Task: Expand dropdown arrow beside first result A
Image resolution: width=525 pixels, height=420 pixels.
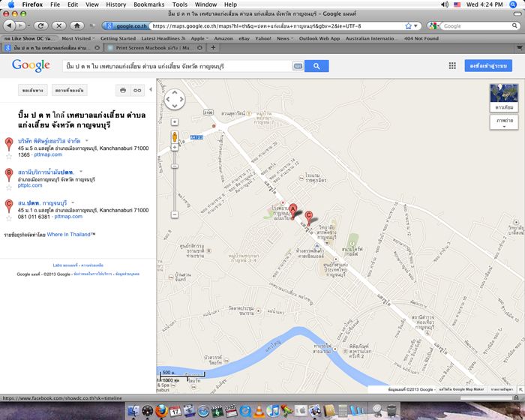Action: point(85,140)
